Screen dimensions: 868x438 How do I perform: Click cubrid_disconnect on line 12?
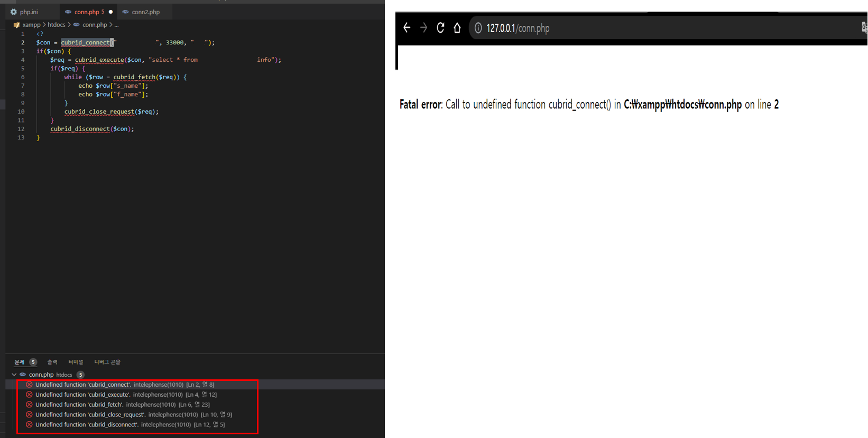(x=80, y=129)
